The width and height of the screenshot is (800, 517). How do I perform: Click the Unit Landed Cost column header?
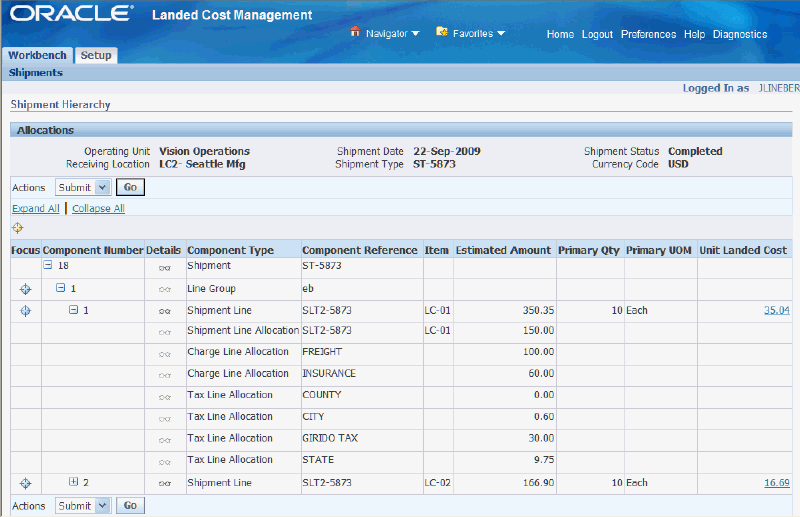(743, 250)
